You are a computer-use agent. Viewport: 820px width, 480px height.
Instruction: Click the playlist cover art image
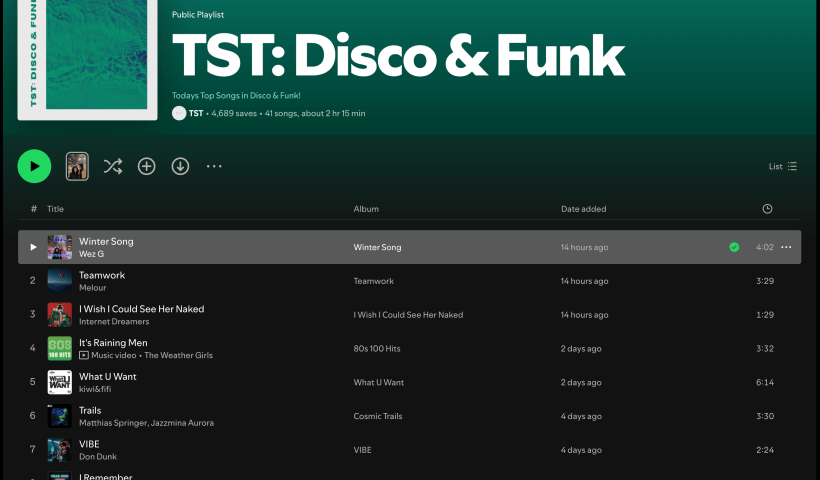pyautogui.click(x=90, y=60)
